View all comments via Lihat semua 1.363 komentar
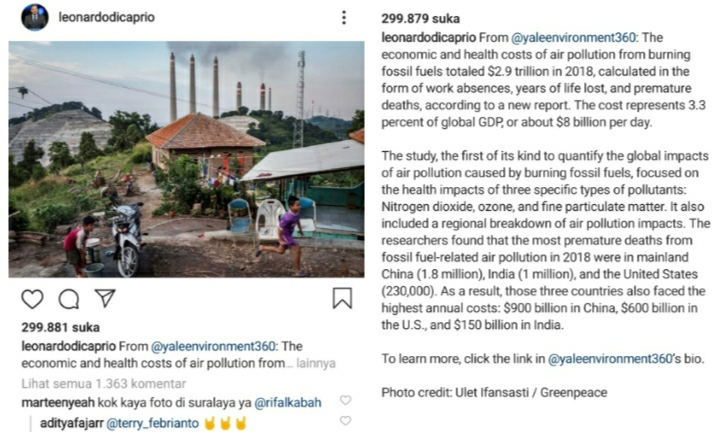The width and height of the screenshot is (717, 447). 104,382
